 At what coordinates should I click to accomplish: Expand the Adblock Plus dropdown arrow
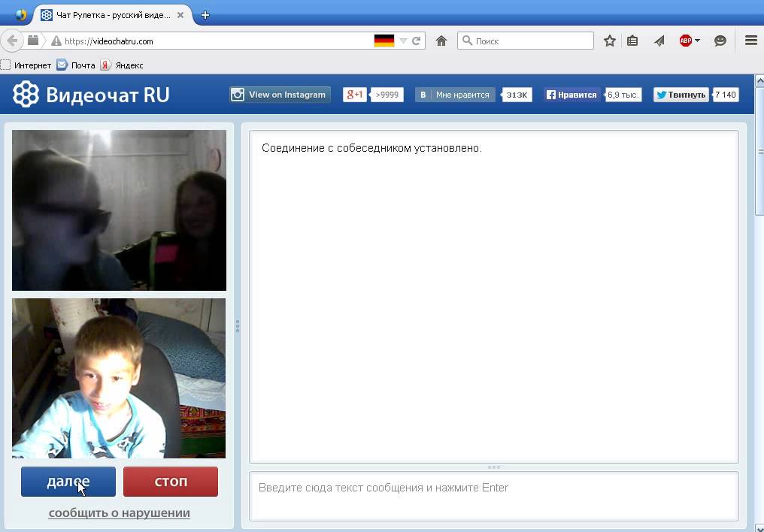point(697,41)
